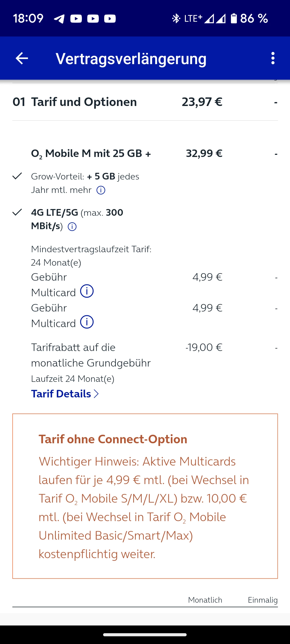The image size is (290, 644).
Task: Tap the O2 Mobile M mit 25 GB tariff title
Action: [91, 153]
